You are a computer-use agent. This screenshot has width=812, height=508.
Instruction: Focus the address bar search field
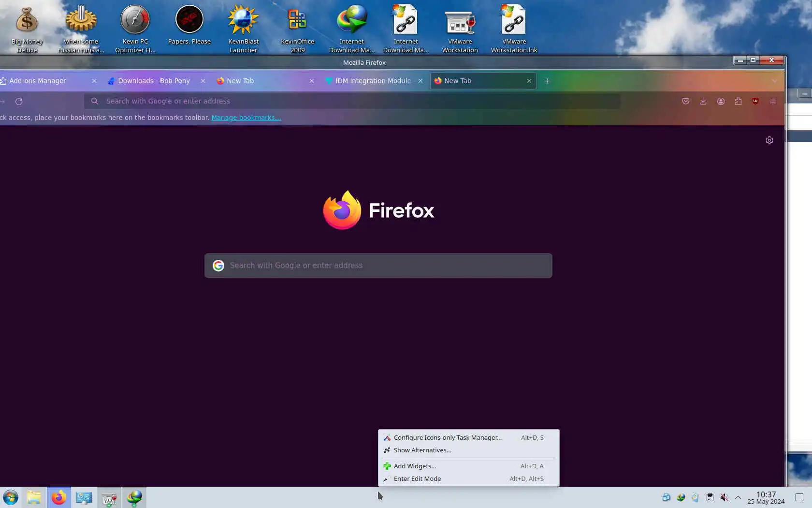coord(352,101)
